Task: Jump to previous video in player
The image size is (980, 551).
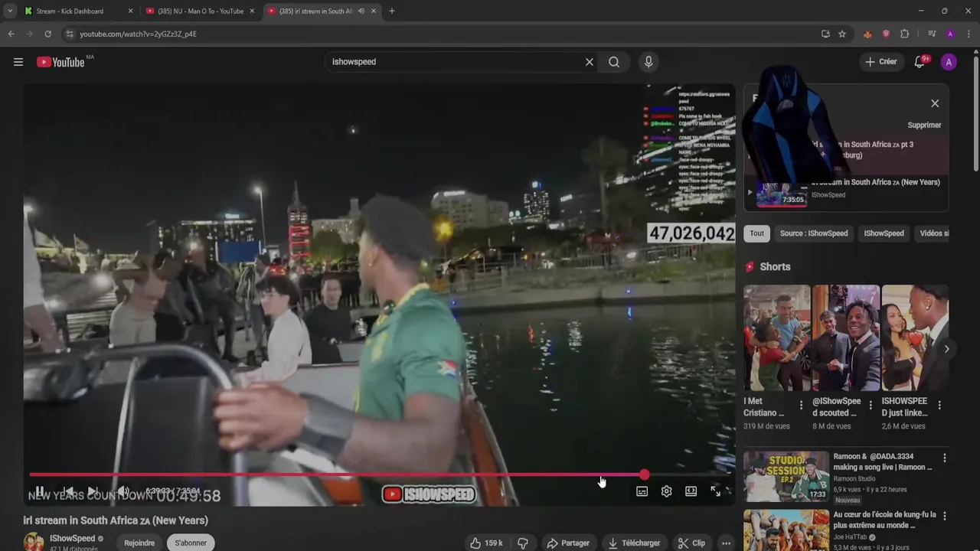Action: pos(68,491)
